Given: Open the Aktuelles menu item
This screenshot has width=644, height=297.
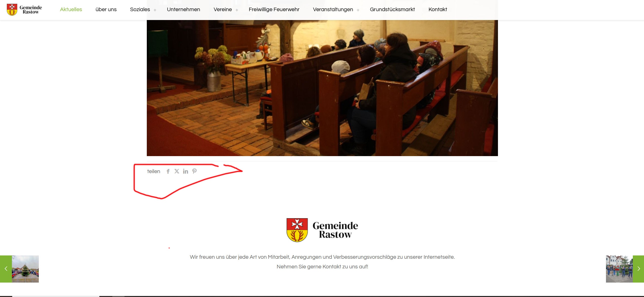Looking at the screenshot, I should 71,9.
